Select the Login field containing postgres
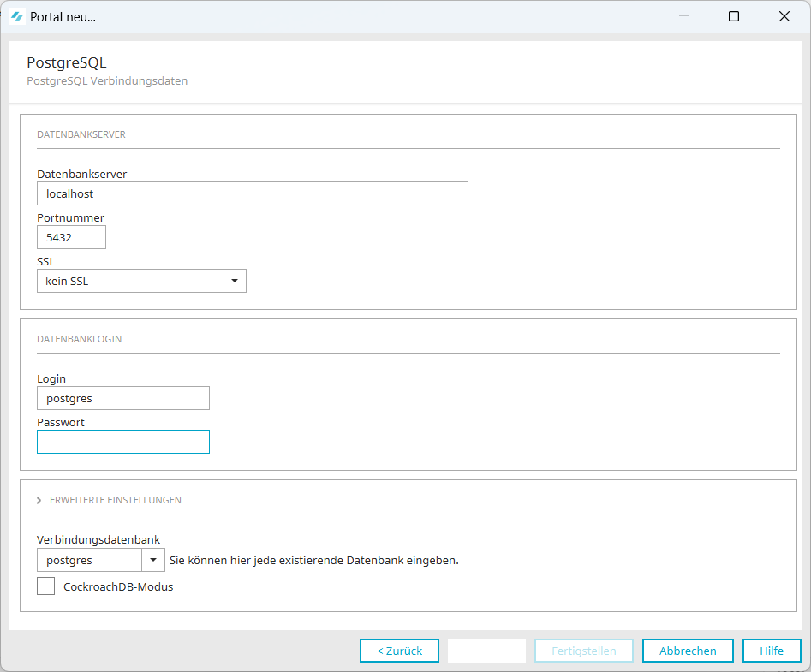 click(x=123, y=398)
